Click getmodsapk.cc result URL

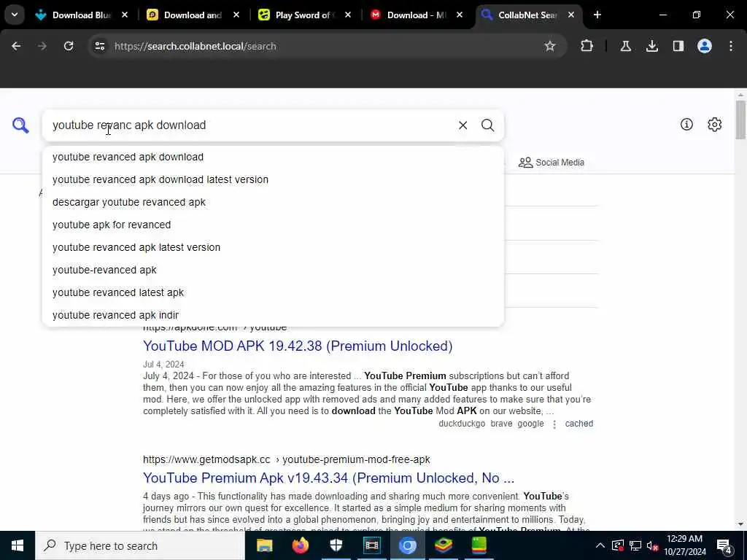286,459
